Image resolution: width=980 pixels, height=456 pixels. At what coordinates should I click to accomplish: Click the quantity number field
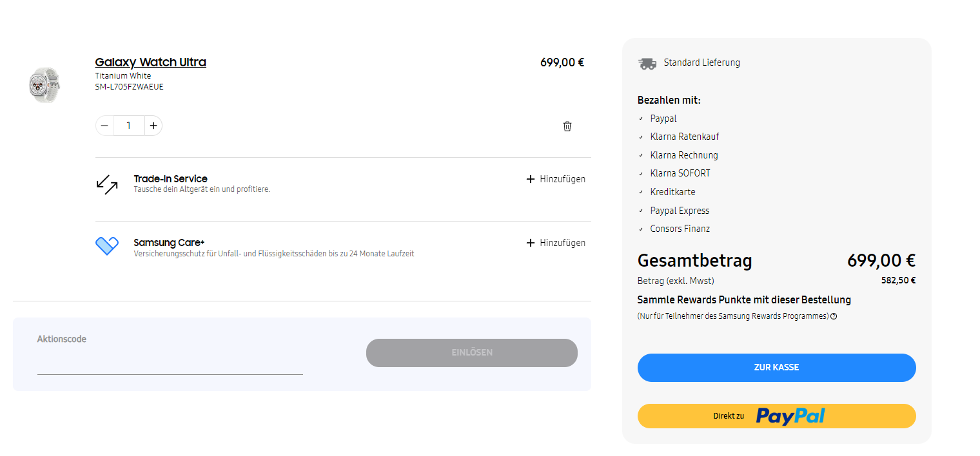[x=128, y=126]
